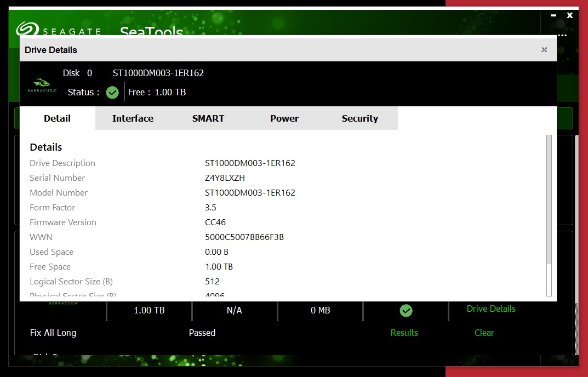Click the green health checkmark in drive row

(x=406, y=311)
